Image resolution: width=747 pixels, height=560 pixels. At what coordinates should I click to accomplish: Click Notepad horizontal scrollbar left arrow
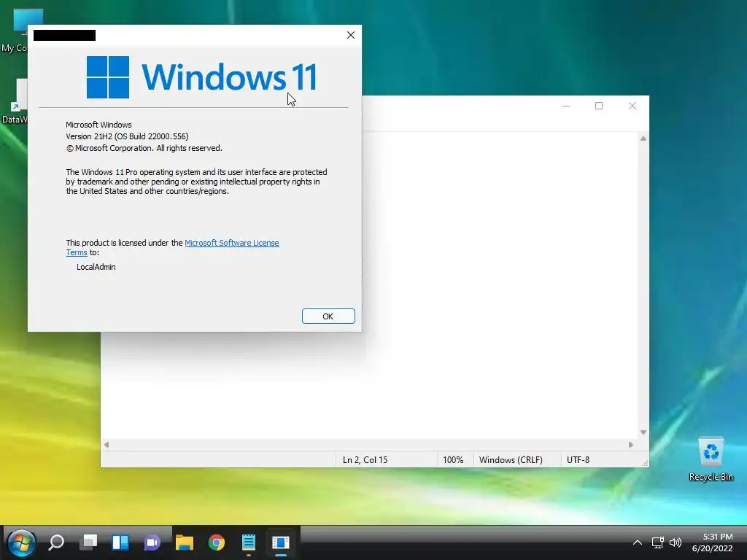tap(107, 445)
